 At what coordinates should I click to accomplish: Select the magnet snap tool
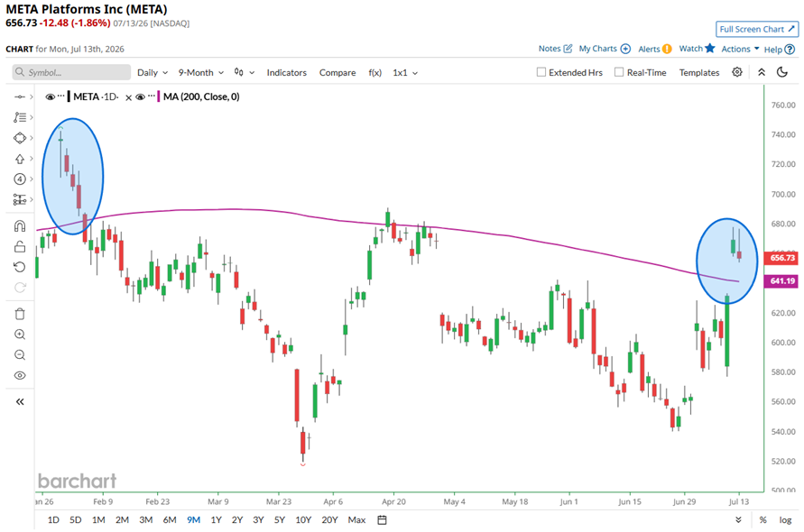coord(20,226)
